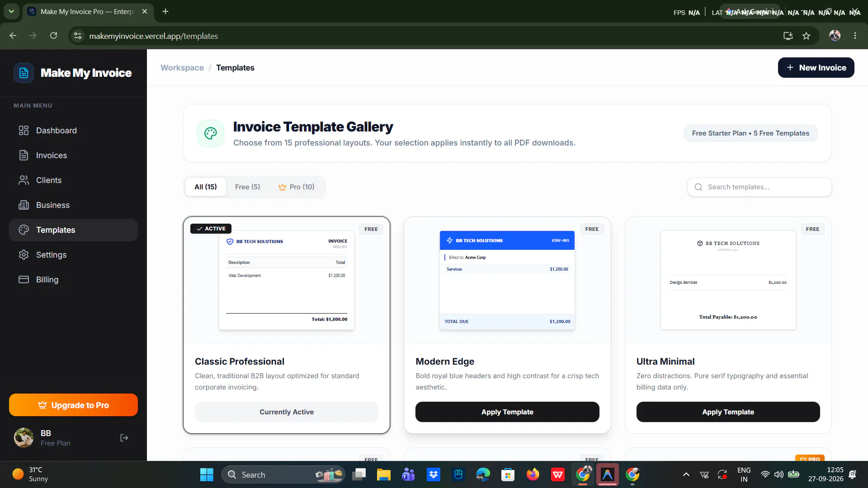
Task: Click the Free Starter Plan badge
Action: [750, 133]
